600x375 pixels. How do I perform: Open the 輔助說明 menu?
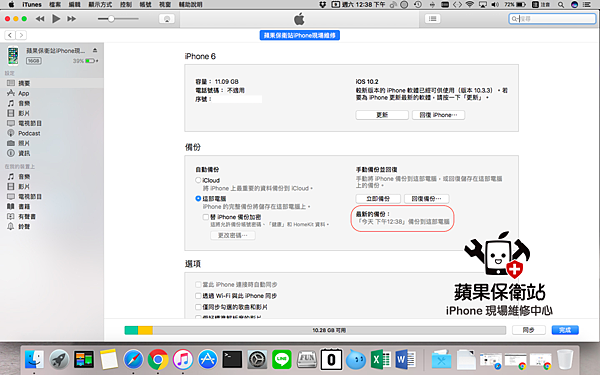coord(191,5)
